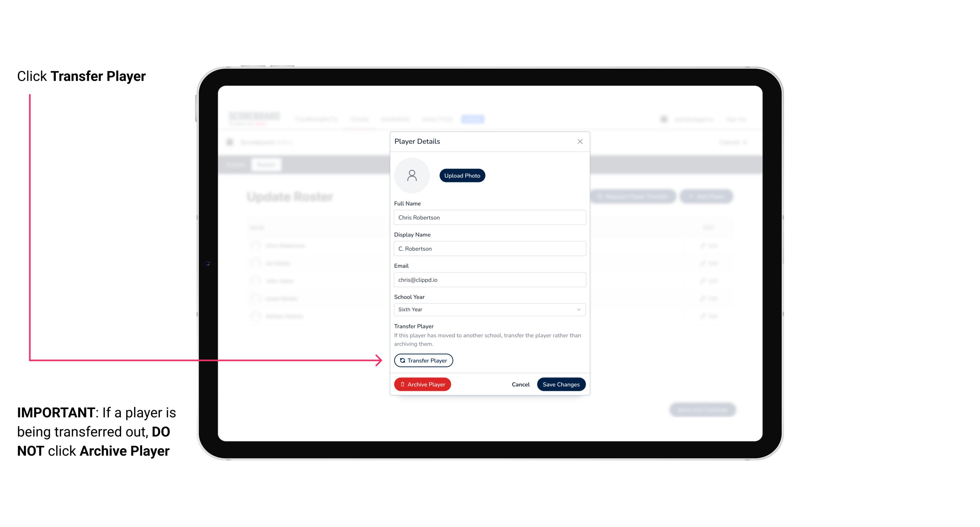Click the Display Name input field
This screenshot has height=527, width=980.
pyautogui.click(x=489, y=248)
